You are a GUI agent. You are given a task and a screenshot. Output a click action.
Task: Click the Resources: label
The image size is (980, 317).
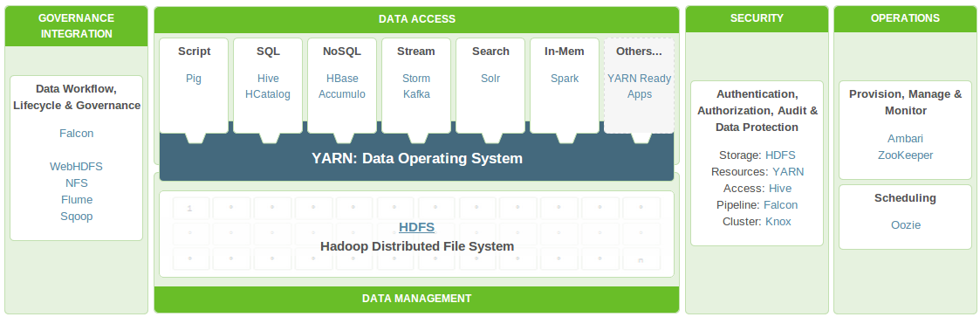coord(740,171)
